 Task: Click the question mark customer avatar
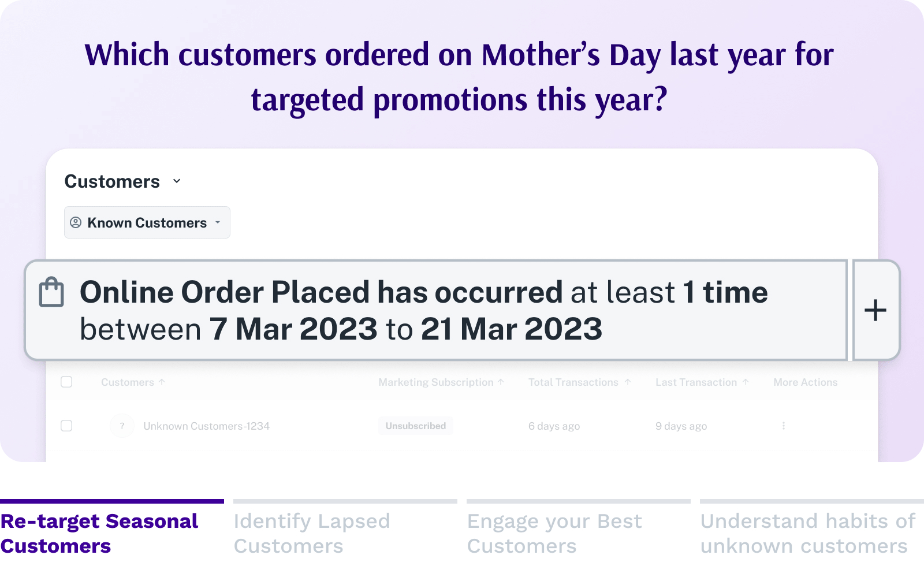tap(122, 426)
